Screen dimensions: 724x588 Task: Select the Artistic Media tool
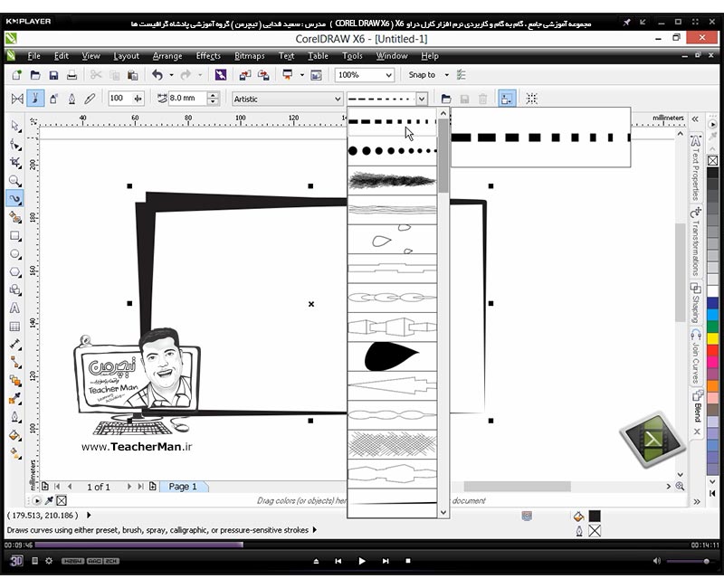(15, 199)
